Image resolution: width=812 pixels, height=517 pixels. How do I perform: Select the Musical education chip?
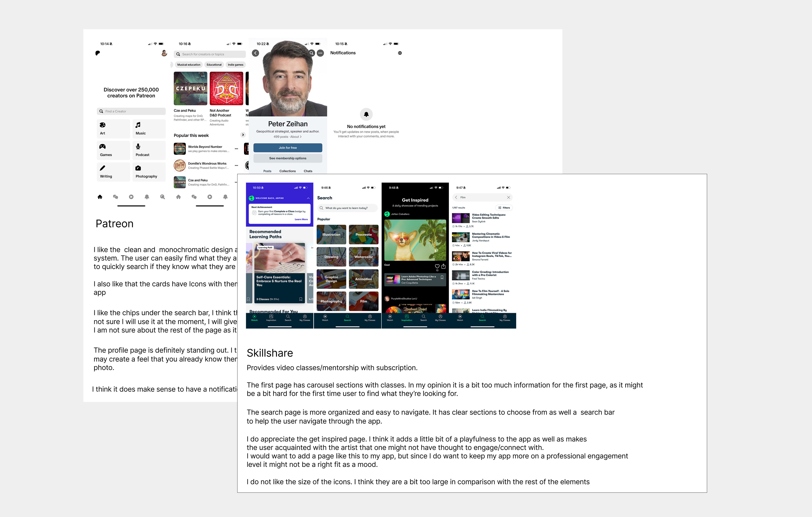[188, 65]
